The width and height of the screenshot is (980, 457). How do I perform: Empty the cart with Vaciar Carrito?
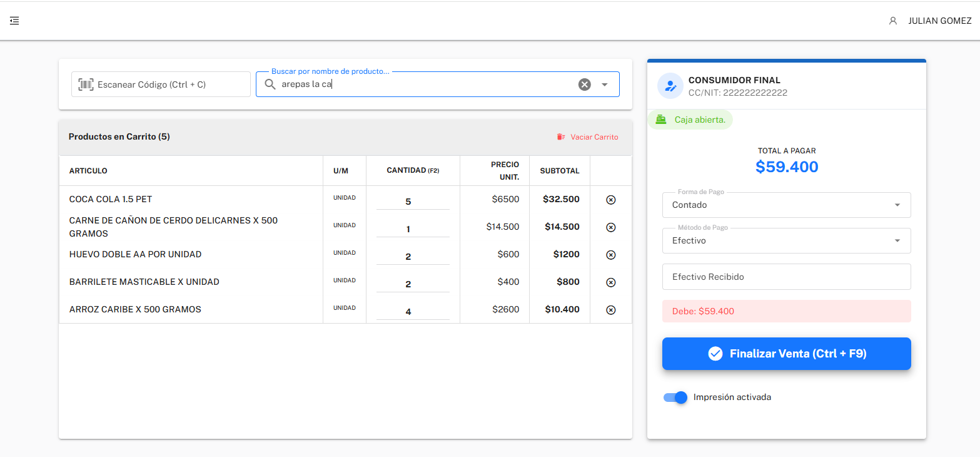click(x=587, y=136)
